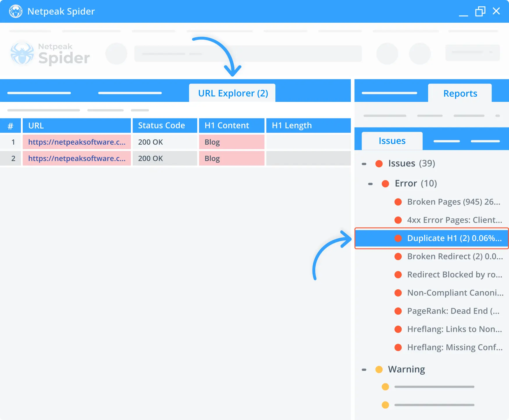The width and height of the screenshot is (509, 420).
Task: Click the Issues (39) root label
Action: tap(412, 163)
